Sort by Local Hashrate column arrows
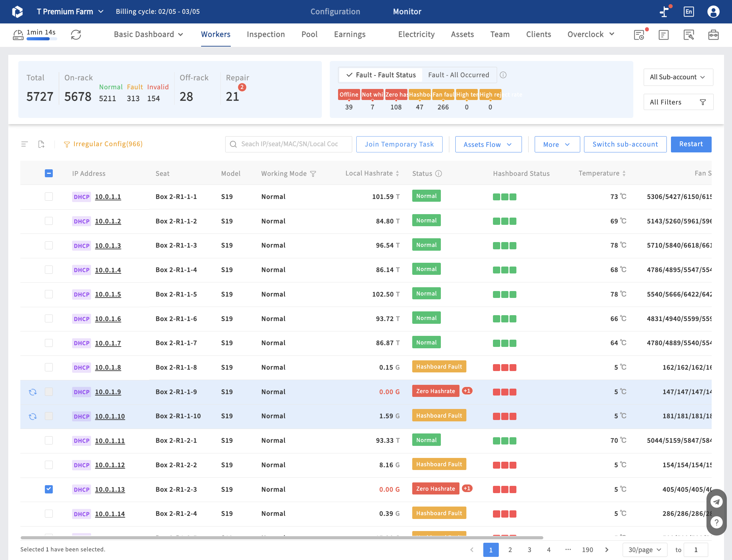This screenshot has height=560, width=732. [397, 173]
